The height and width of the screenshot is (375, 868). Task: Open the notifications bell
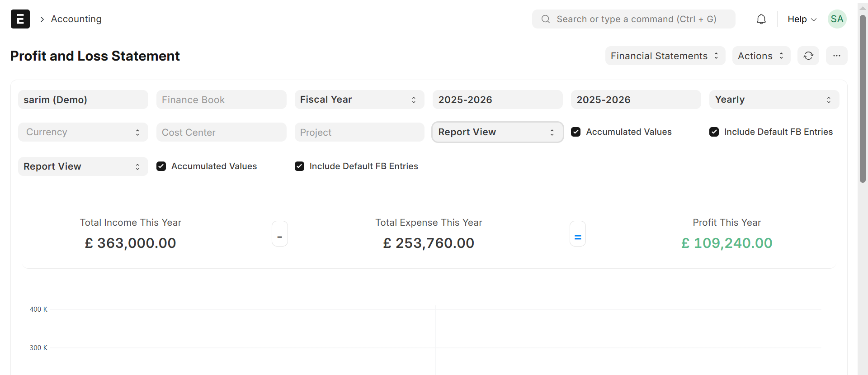click(761, 19)
